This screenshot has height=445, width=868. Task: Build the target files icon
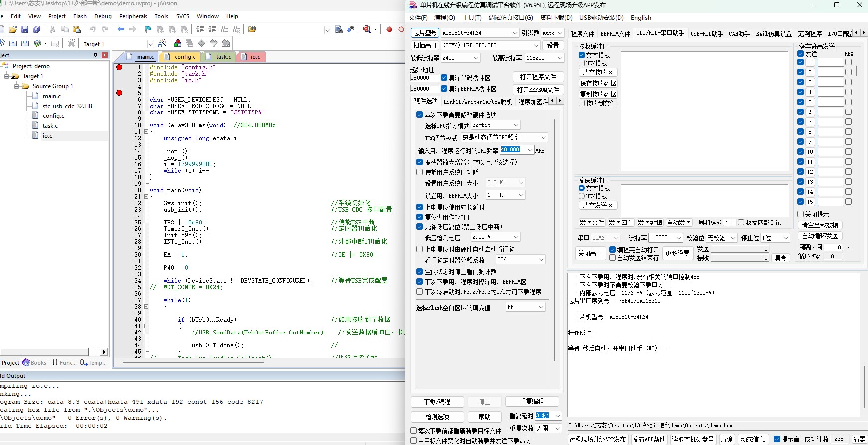pos(13,43)
